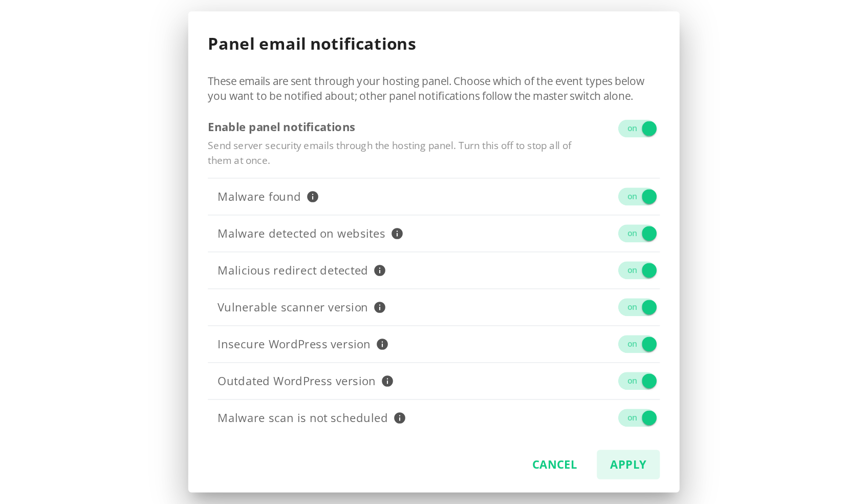
Task: Click info icon next to Vulnerable scanner version
Action: 380,307
